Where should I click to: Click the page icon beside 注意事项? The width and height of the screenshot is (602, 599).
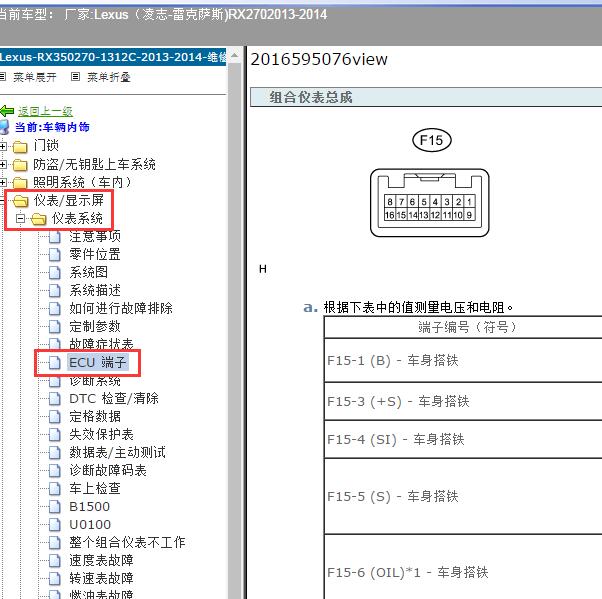(55, 237)
